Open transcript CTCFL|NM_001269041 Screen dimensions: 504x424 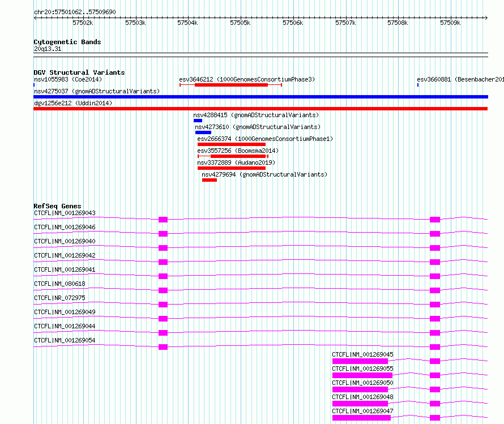[x=65, y=269]
